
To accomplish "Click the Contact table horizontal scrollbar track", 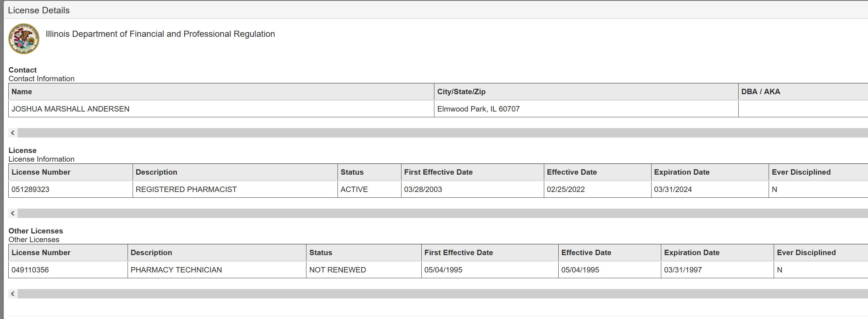I will click(x=443, y=133).
